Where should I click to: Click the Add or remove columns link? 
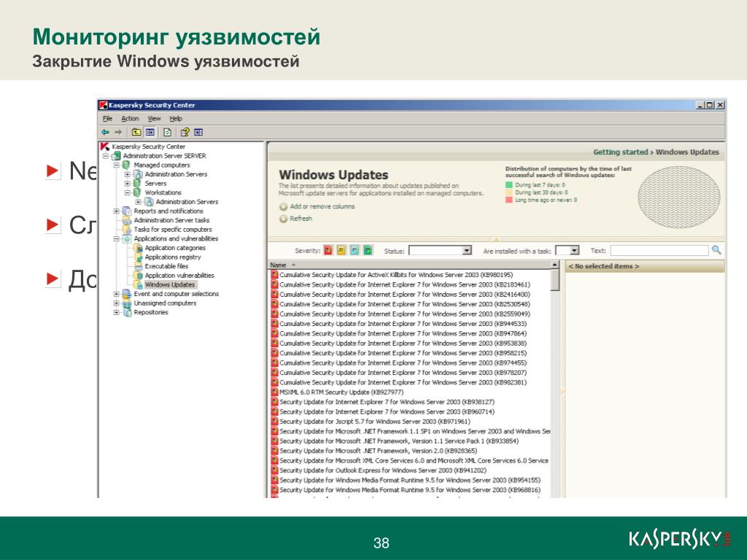click(322, 206)
